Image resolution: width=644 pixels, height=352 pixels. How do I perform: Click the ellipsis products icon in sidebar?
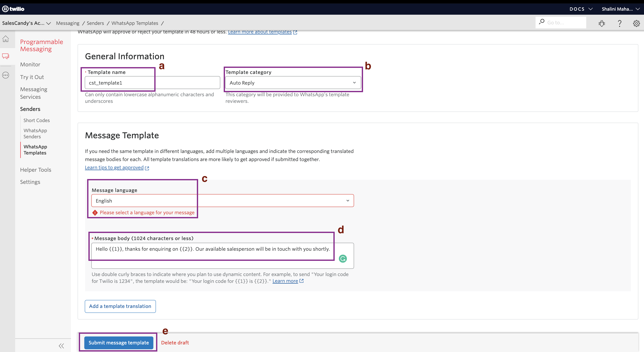(6, 75)
